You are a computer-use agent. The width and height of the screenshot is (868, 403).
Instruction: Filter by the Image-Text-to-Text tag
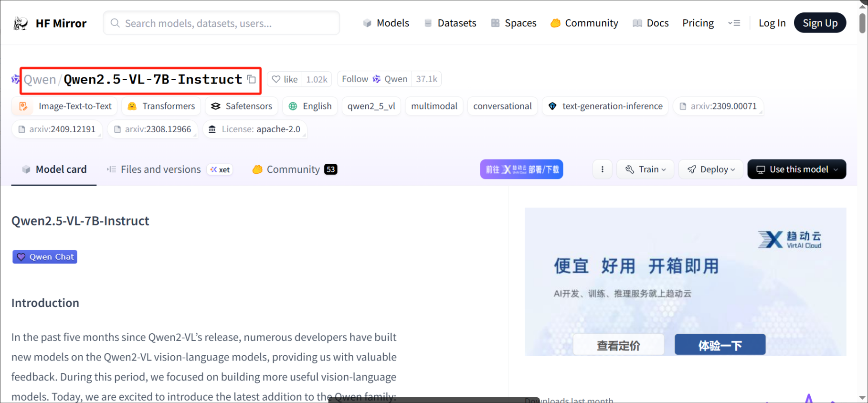coord(65,106)
